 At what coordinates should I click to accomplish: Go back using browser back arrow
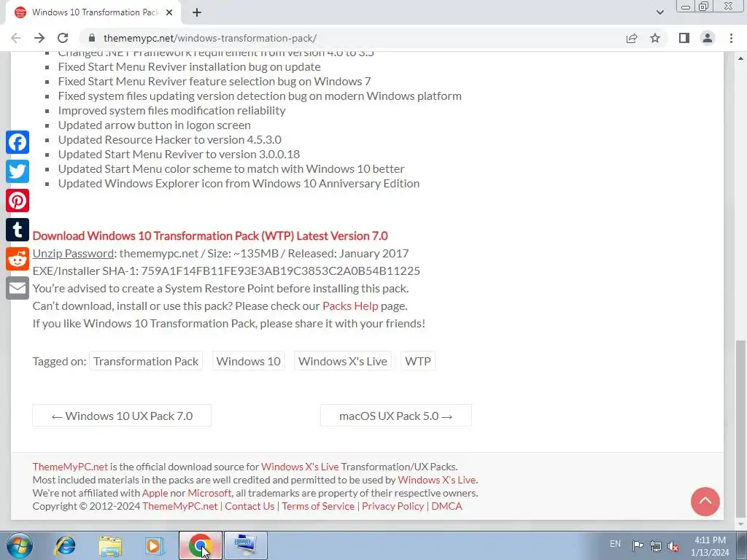(x=16, y=38)
